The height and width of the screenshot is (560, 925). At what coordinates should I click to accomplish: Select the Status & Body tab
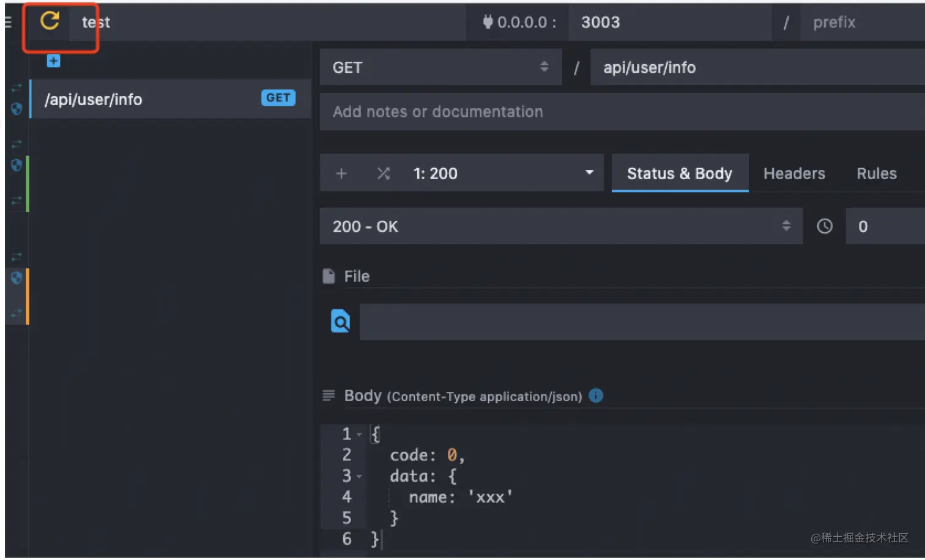pos(679,174)
